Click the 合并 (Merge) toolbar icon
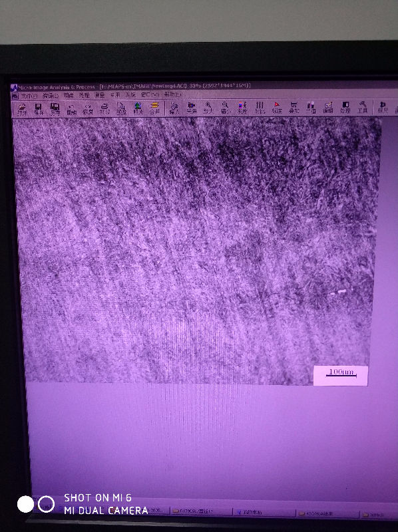Viewport: 398px width, 532px height. click(154, 108)
